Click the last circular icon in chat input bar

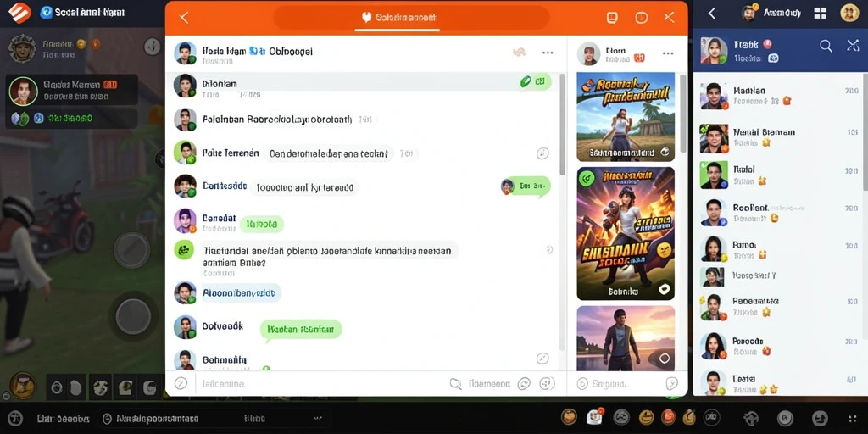[547, 383]
